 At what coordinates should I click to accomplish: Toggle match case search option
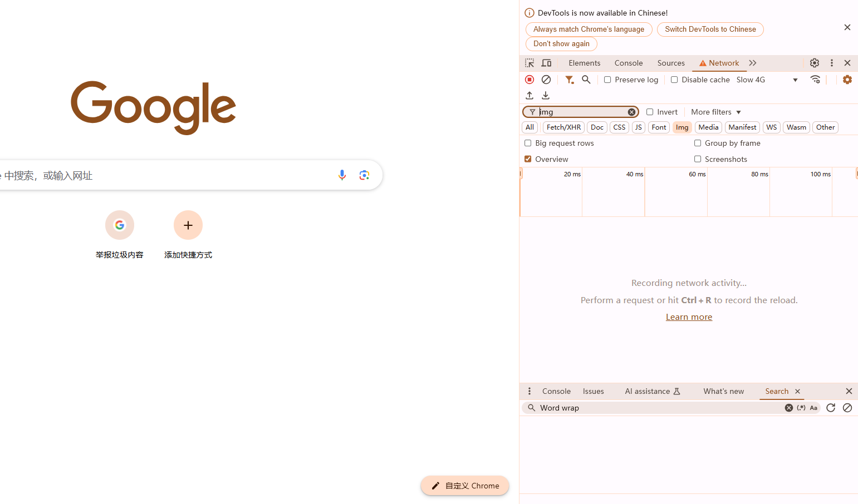813,408
